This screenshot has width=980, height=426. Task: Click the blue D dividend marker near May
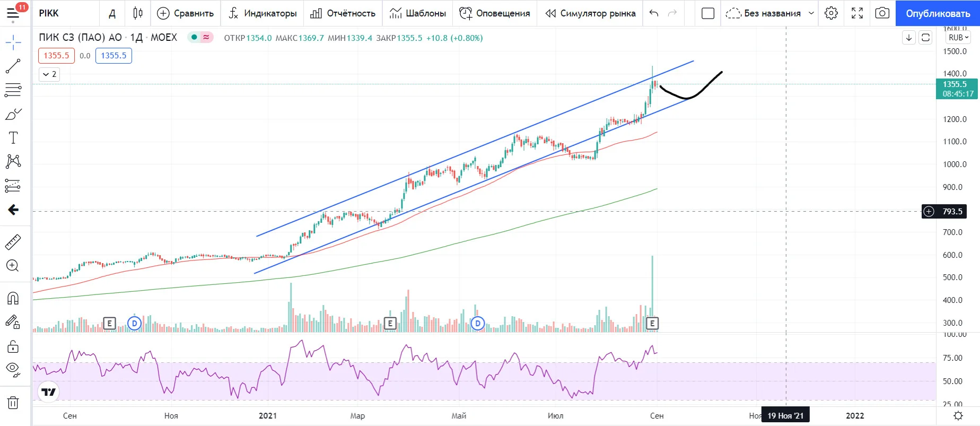coord(478,323)
